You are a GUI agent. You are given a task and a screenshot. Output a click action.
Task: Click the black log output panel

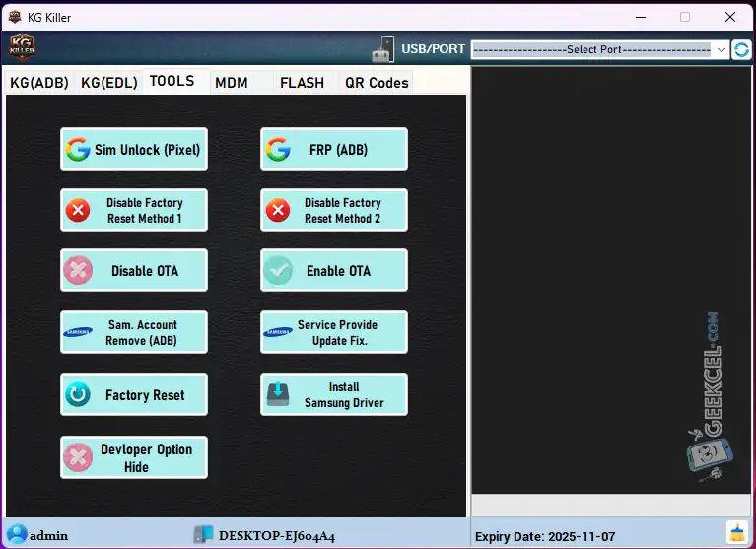pos(611,280)
